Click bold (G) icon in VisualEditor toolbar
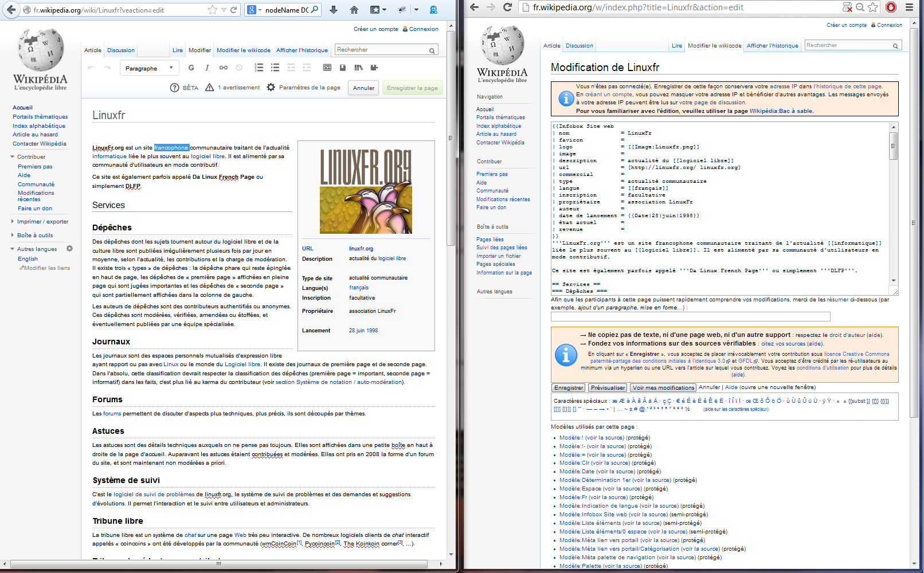Screen dimensions: 924x573 [x=191, y=68]
